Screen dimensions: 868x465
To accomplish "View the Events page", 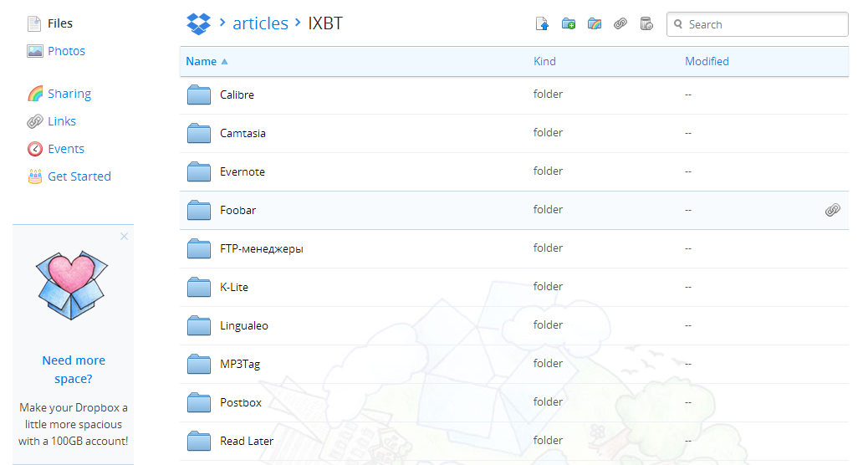I will pos(66,149).
